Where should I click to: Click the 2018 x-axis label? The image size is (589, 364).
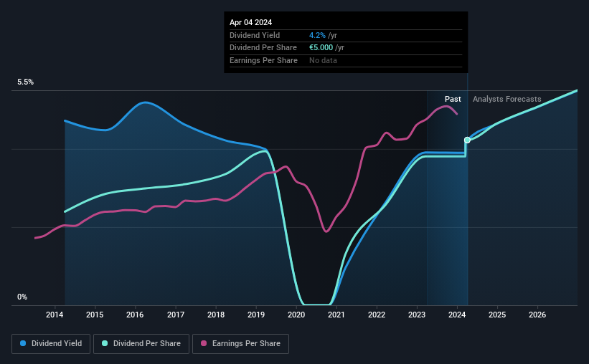216,315
